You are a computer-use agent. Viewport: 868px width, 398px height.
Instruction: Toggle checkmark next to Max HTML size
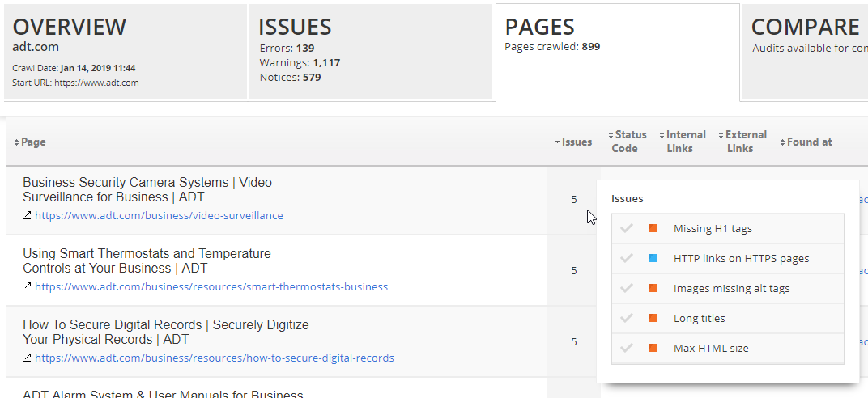626,349
